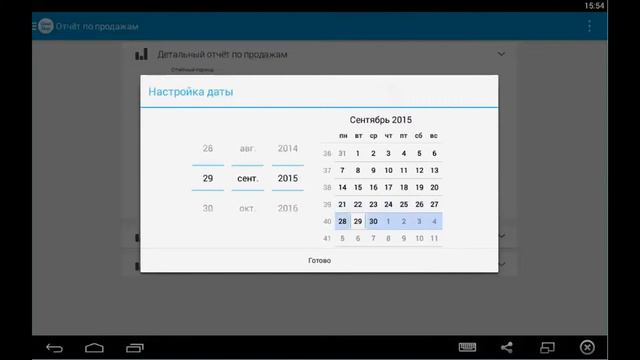Pick September 27 in calendar
Screen dimensions: 640x360
point(434,204)
